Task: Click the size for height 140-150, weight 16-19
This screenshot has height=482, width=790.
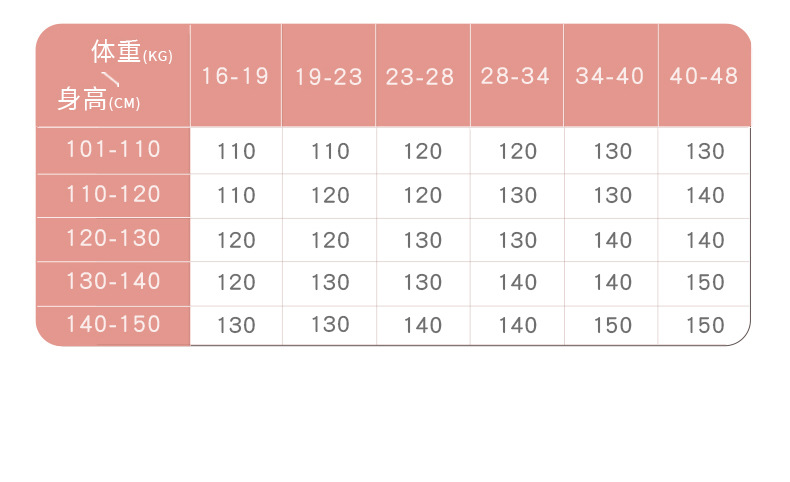Action: pyautogui.click(x=236, y=326)
